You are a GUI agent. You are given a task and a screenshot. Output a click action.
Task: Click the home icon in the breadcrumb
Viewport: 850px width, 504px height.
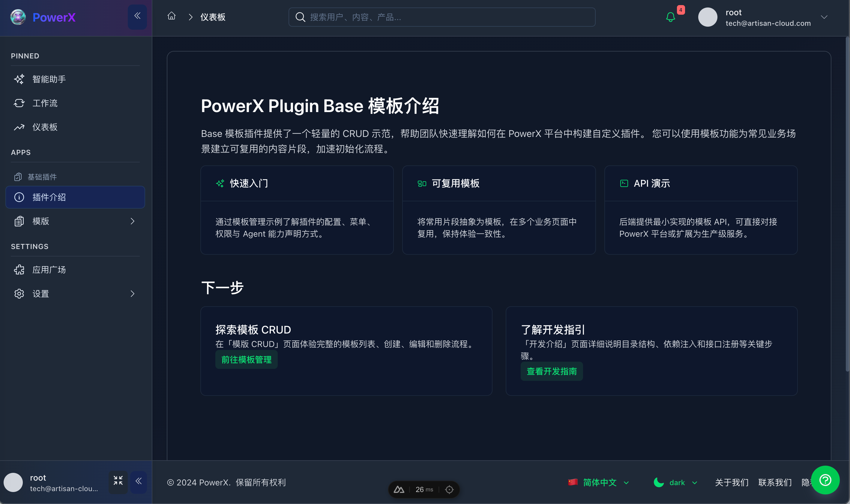(x=172, y=16)
